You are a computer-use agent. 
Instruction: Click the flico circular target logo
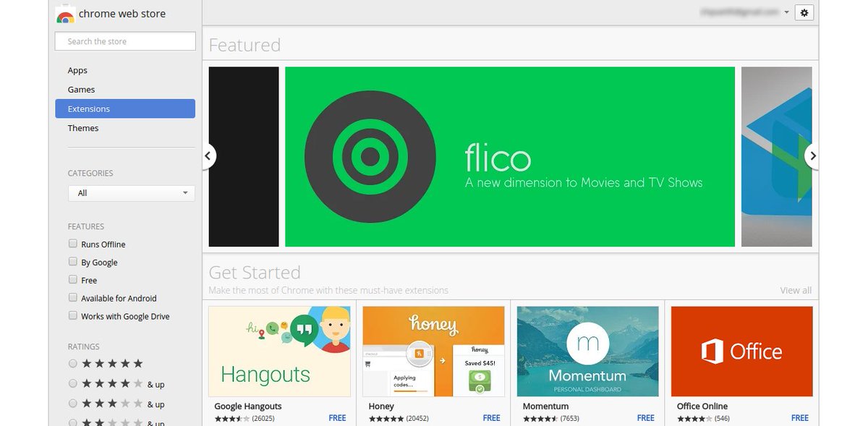click(x=370, y=156)
